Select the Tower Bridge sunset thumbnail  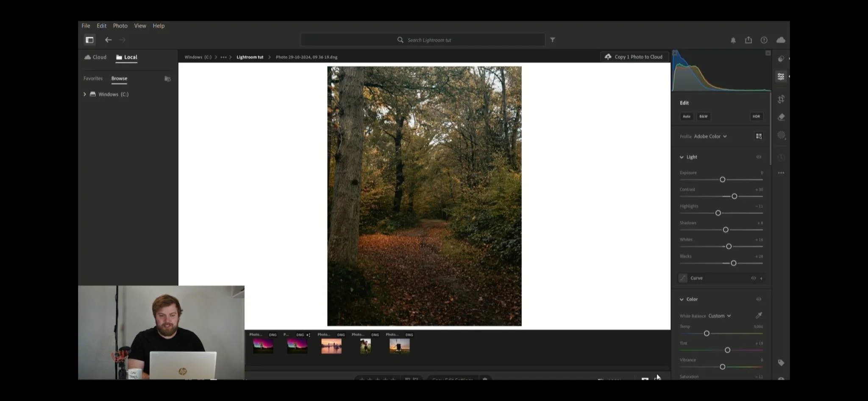pos(331,346)
